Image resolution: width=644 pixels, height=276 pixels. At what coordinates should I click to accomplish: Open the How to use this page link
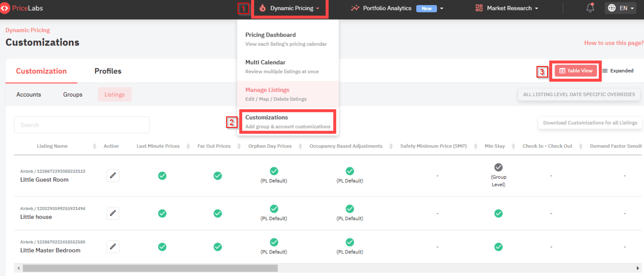click(613, 43)
